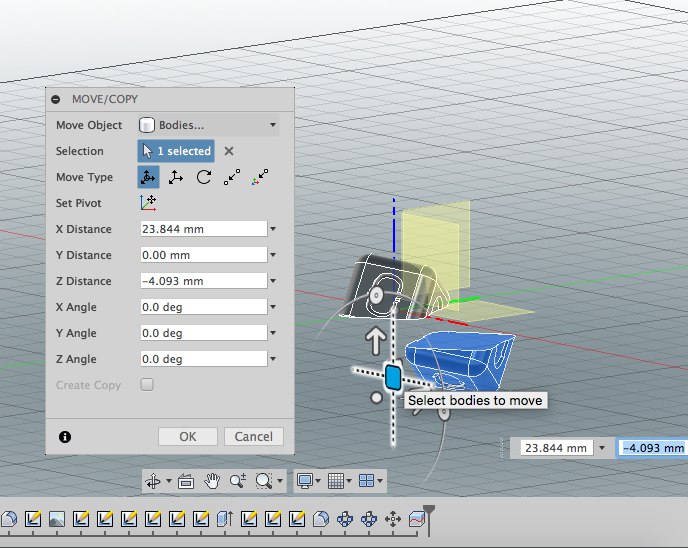The image size is (688, 548).
Task: Open dropdown beside the on-canvas 23.844 mm field
Action: pyautogui.click(x=602, y=448)
